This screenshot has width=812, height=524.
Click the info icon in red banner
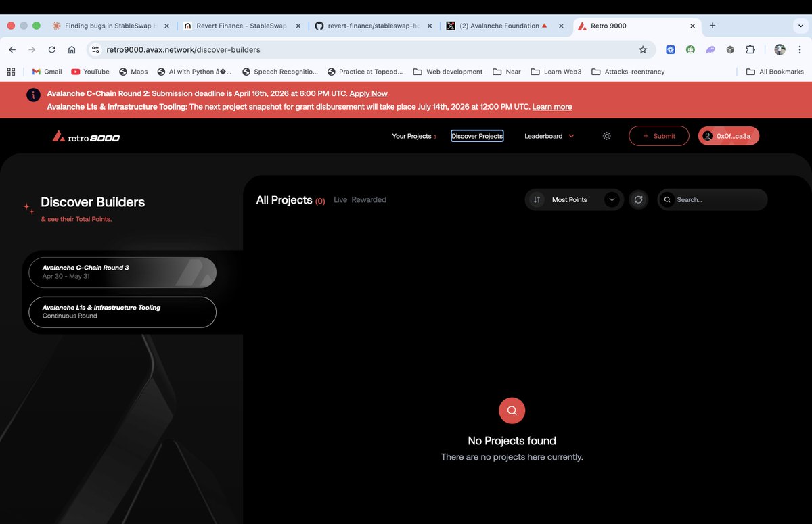click(x=33, y=95)
